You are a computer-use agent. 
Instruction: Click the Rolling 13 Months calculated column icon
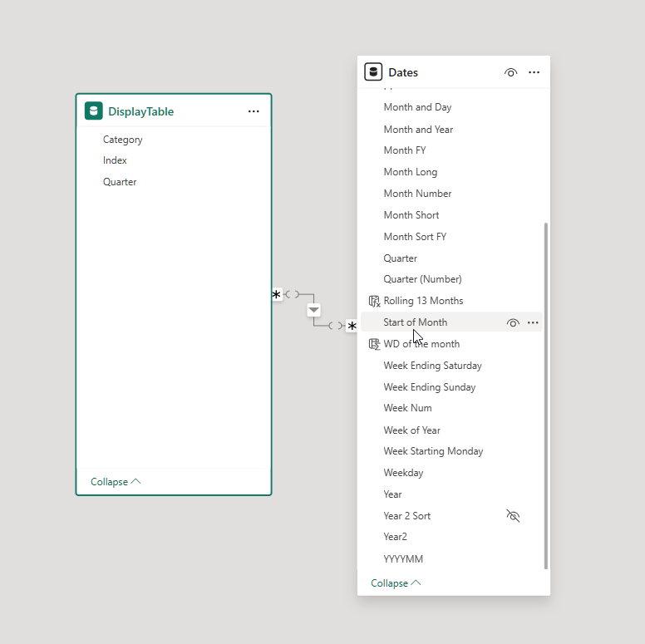(374, 301)
